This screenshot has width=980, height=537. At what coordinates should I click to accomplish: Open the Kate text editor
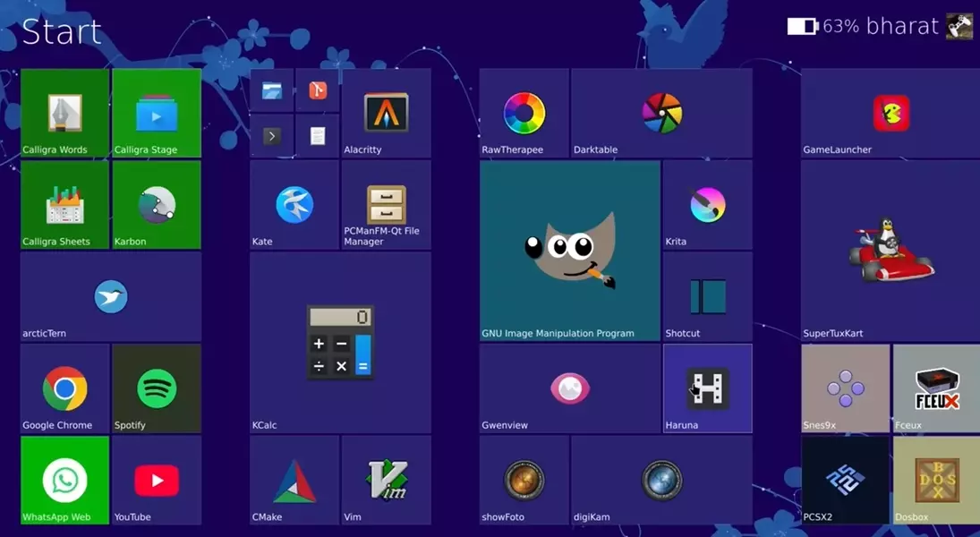click(294, 206)
